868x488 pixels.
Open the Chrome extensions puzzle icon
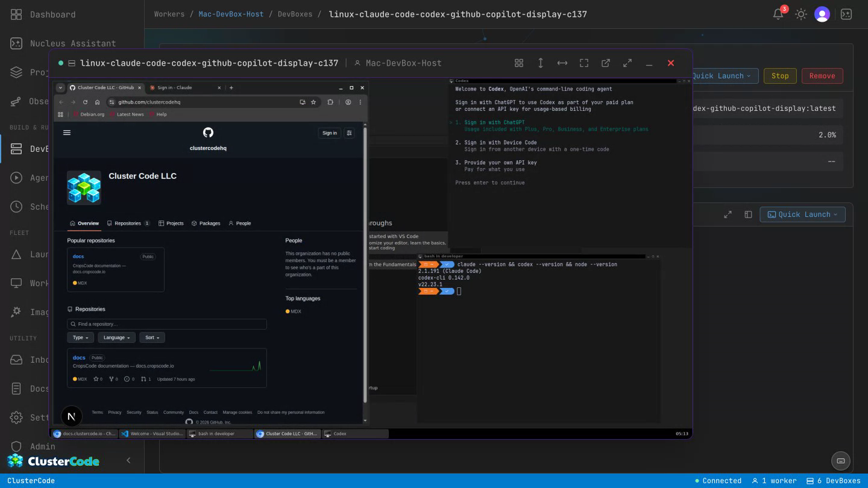click(x=330, y=102)
